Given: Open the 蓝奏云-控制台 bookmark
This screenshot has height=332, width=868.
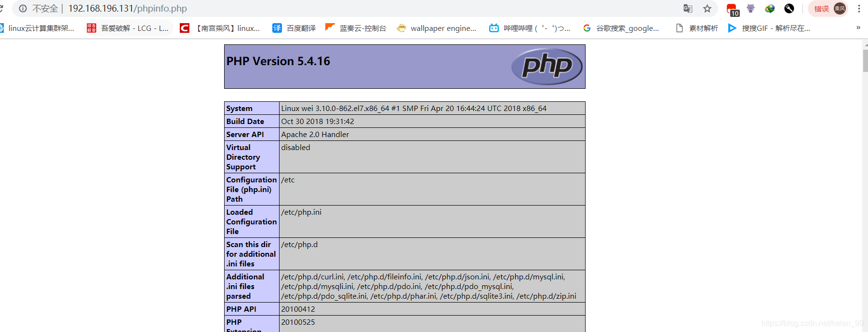Looking at the screenshot, I should (356, 28).
